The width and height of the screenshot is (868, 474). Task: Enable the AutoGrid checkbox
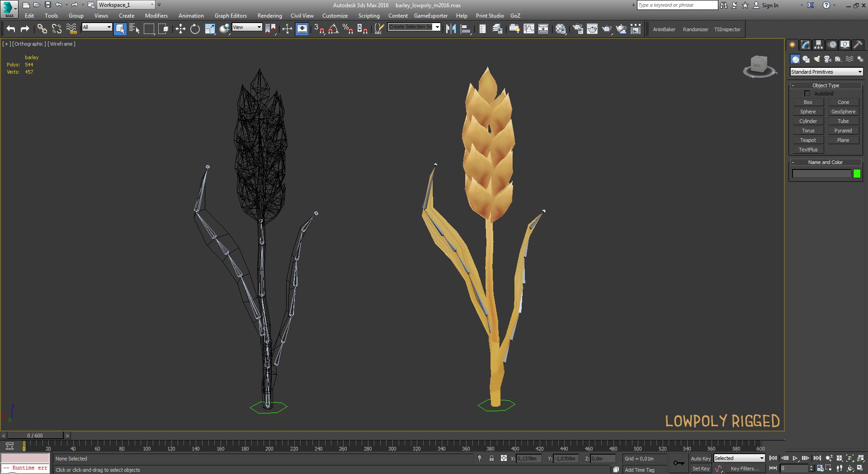pos(807,93)
